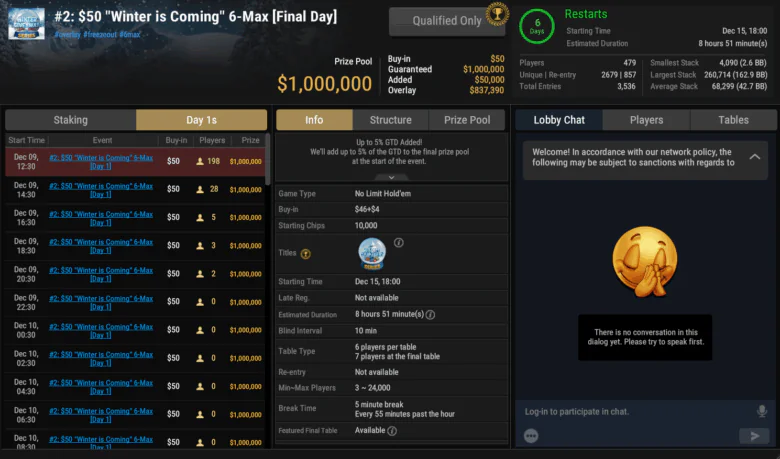This screenshot has height=459, width=780.
Task: Click info icon beside Featured Final Table
Action: [392, 431]
